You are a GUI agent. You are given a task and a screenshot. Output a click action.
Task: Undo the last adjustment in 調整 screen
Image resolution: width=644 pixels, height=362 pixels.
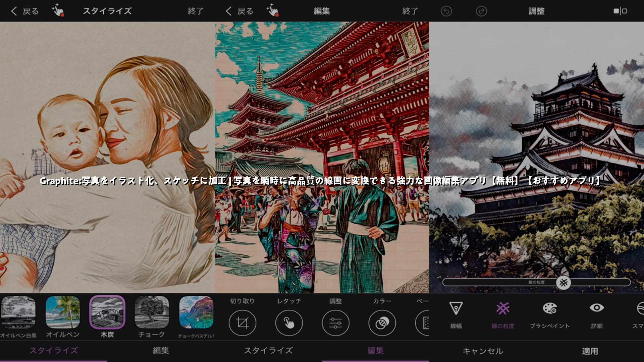click(x=446, y=11)
